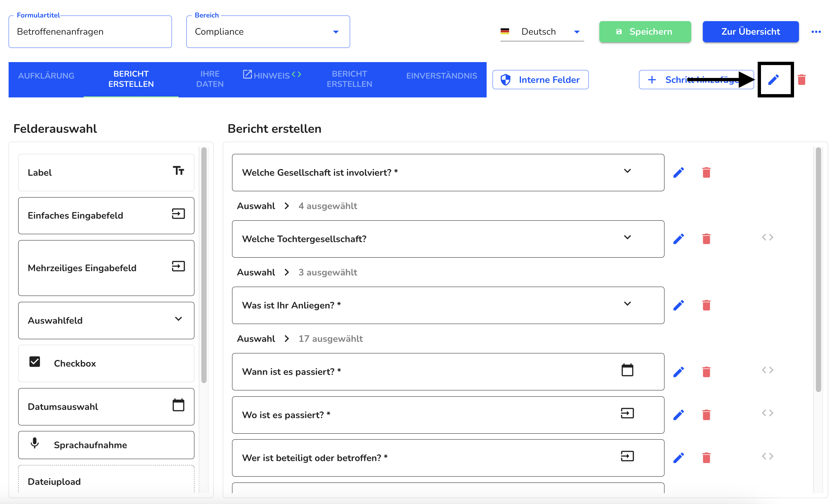Edit the 'Was ist Ihr Anliegen?' field
This screenshot has width=839, height=504.
(678, 305)
